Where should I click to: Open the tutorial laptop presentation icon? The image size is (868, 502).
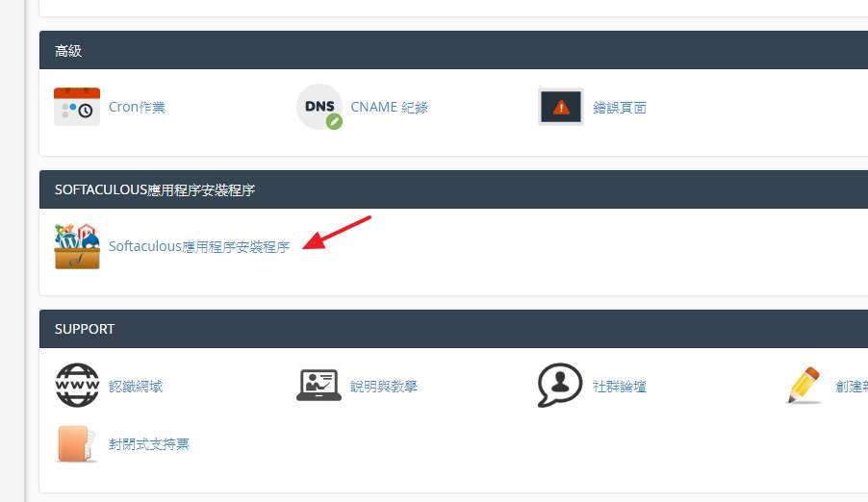(319, 386)
